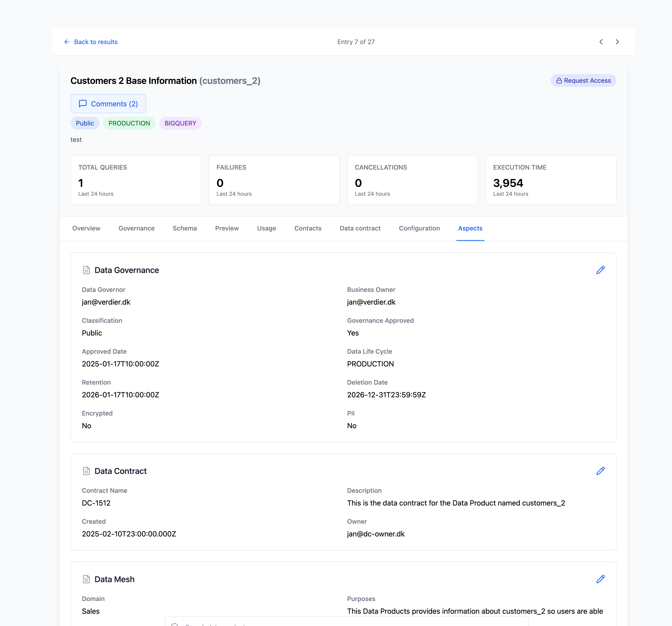
Task: Open the Comments (2) button
Action: click(x=108, y=104)
